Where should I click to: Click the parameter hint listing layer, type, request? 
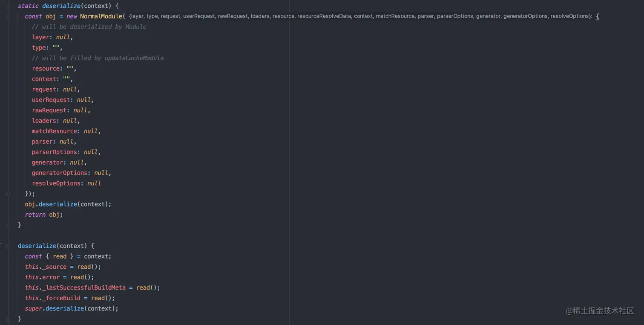pos(360,16)
